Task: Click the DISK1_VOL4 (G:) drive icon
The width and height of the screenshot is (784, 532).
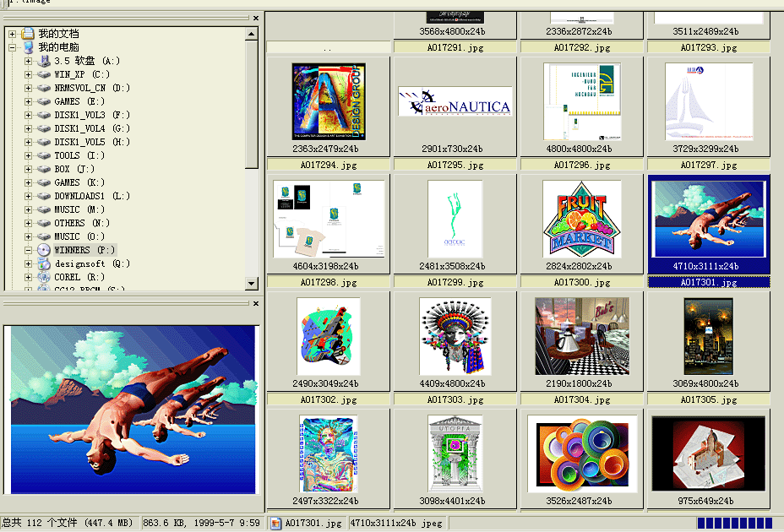Action: (44, 128)
